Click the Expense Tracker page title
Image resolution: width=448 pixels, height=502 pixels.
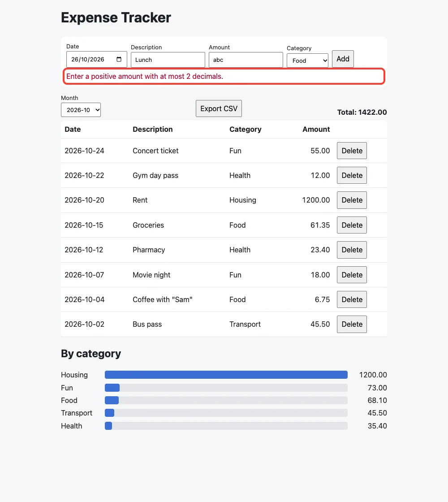[x=116, y=17]
